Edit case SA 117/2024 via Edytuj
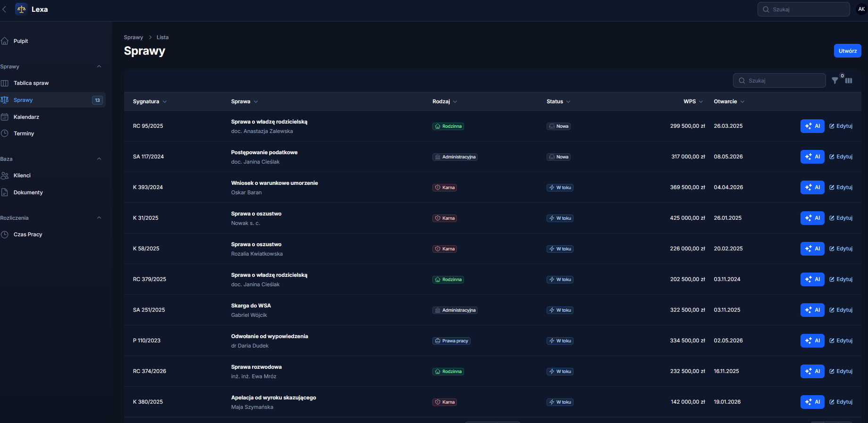Viewport: 868px width, 423px height. (841, 157)
